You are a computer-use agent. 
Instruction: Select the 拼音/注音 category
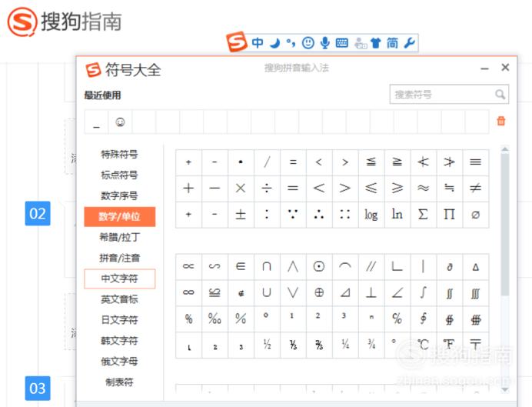tap(119, 258)
